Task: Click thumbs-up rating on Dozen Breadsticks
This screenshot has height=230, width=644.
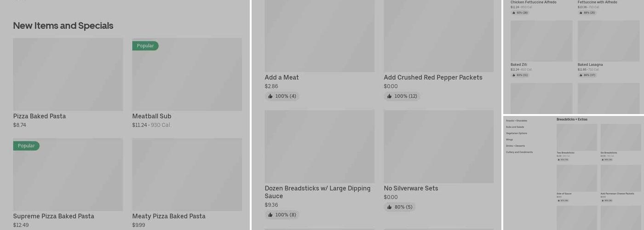Action: coord(282,215)
